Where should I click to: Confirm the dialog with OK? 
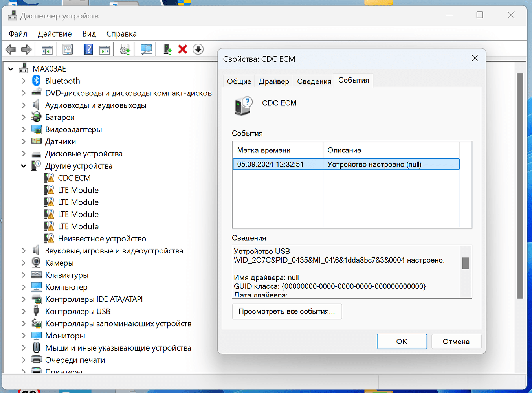click(x=402, y=342)
